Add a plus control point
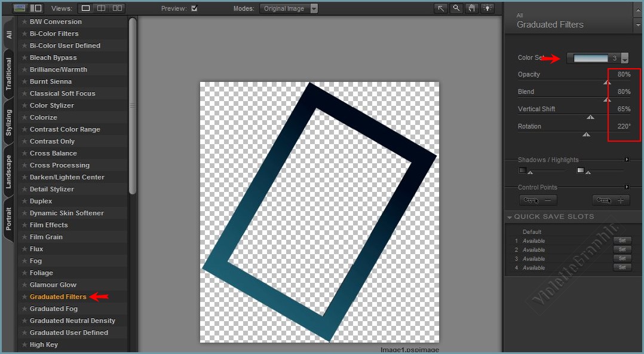 pyautogui.click(x=611, y=200)
